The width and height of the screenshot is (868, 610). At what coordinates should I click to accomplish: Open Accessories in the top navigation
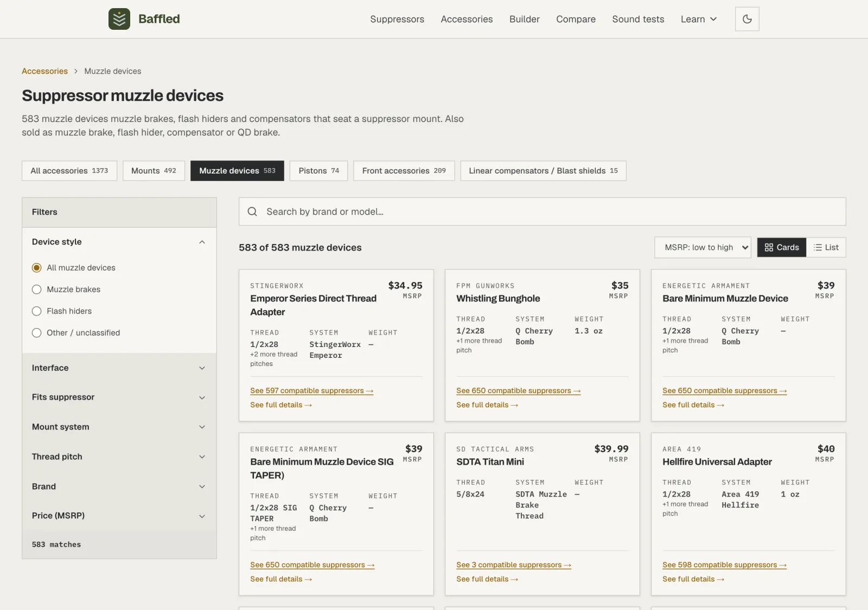click(x=467, y=19)
